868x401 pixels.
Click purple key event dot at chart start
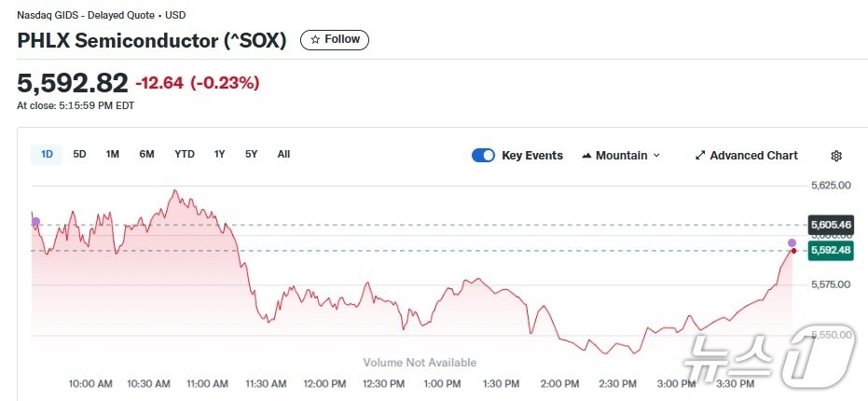tap(35, 222)
